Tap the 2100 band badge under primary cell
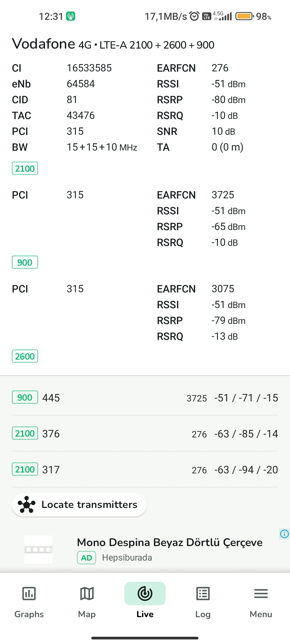 point(25,169)
